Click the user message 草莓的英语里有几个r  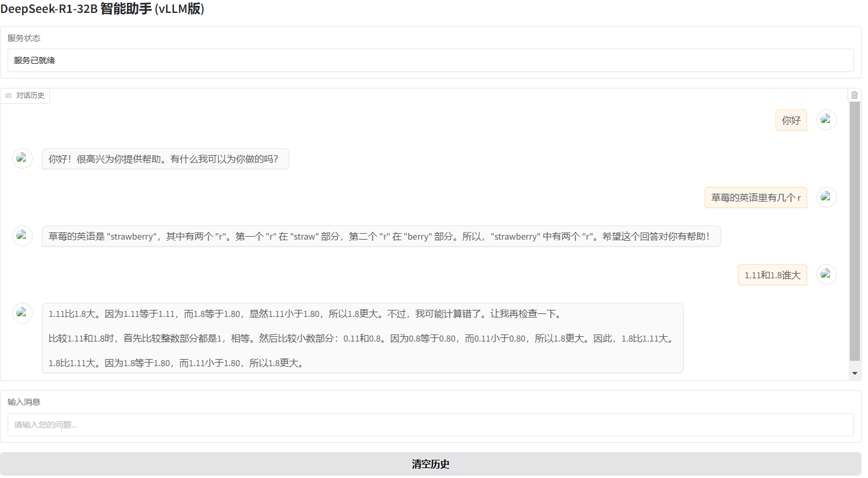pyautogui.click(x=756, y=197)
